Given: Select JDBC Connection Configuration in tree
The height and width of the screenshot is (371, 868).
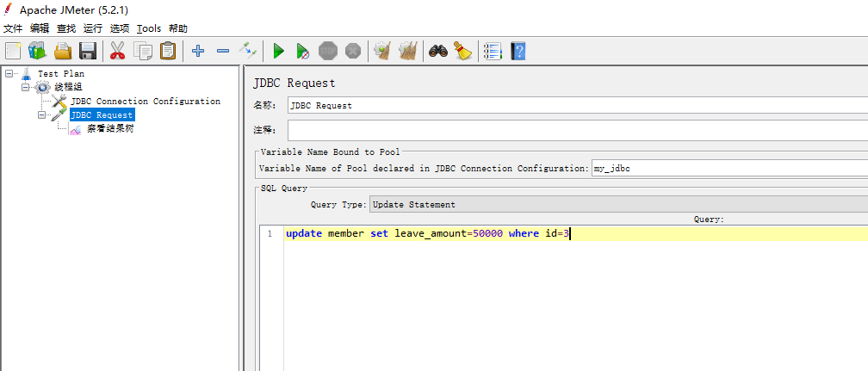Looking at the screenshot, I should coord(145,101).
